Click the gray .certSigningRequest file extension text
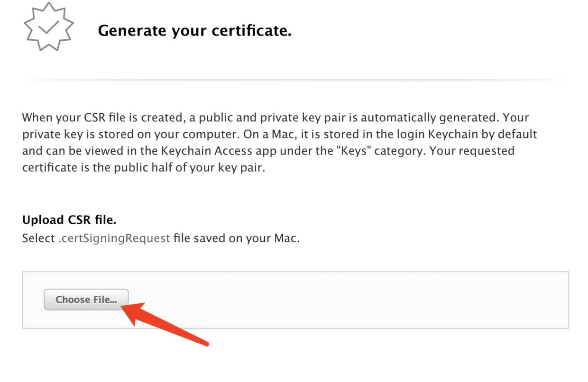The height and width of the screenshot is (382, 588). point(114,238)
